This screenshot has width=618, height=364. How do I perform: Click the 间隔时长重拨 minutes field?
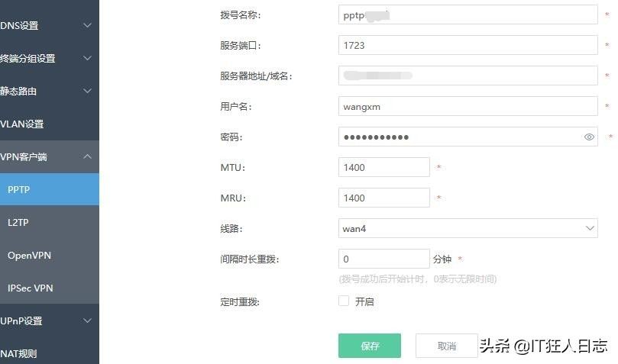(383, 259)
